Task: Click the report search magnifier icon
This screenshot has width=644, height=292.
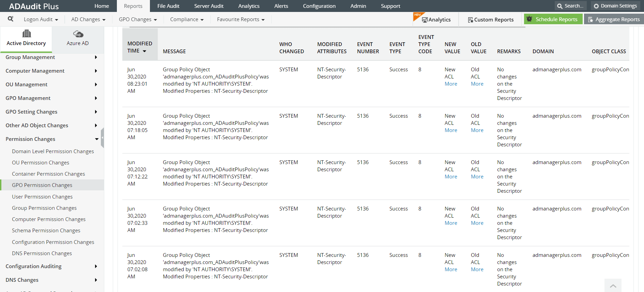Action: click(11, 19)
